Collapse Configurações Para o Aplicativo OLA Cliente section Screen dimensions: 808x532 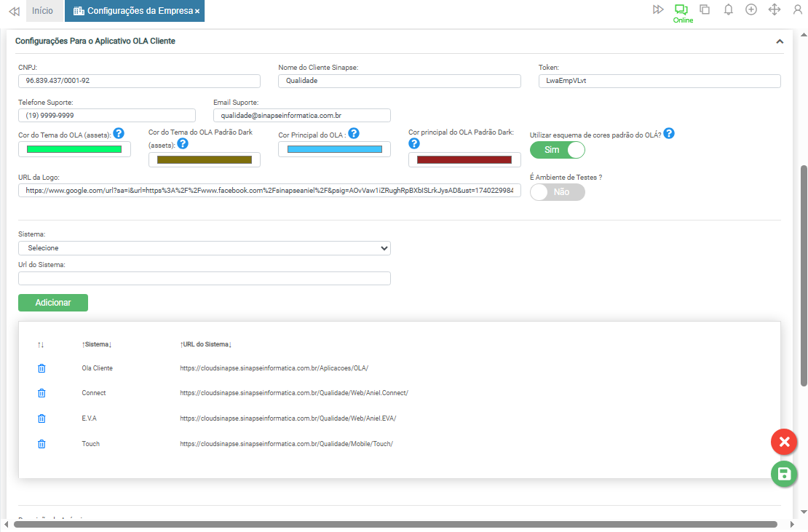pos(779,41)
